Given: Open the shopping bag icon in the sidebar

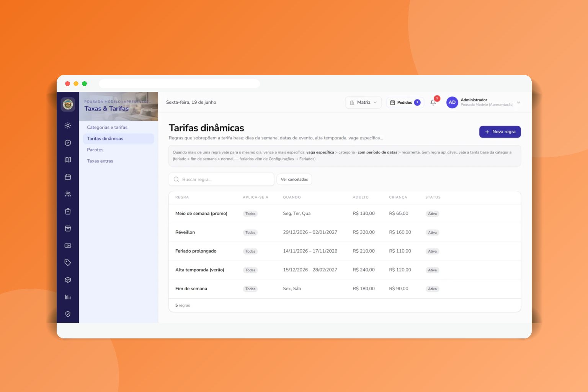Looking at the screenshot, I should pyautogui.click(x=68, y=211).
